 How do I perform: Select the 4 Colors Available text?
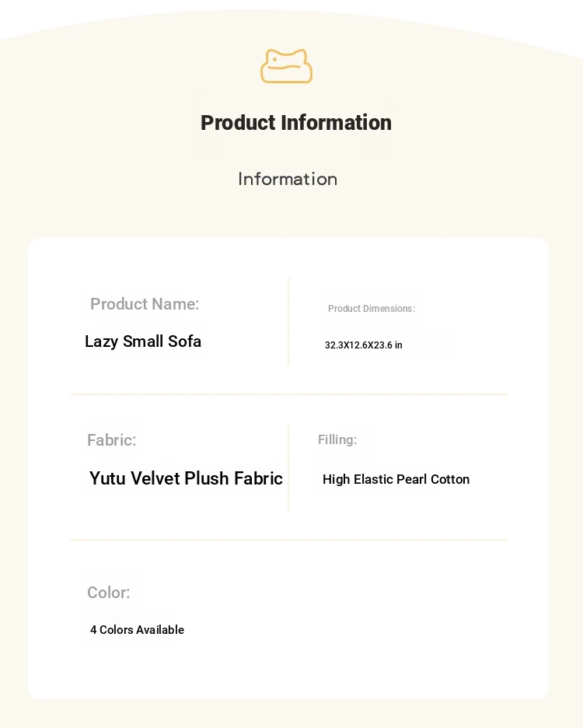[137, 630]
